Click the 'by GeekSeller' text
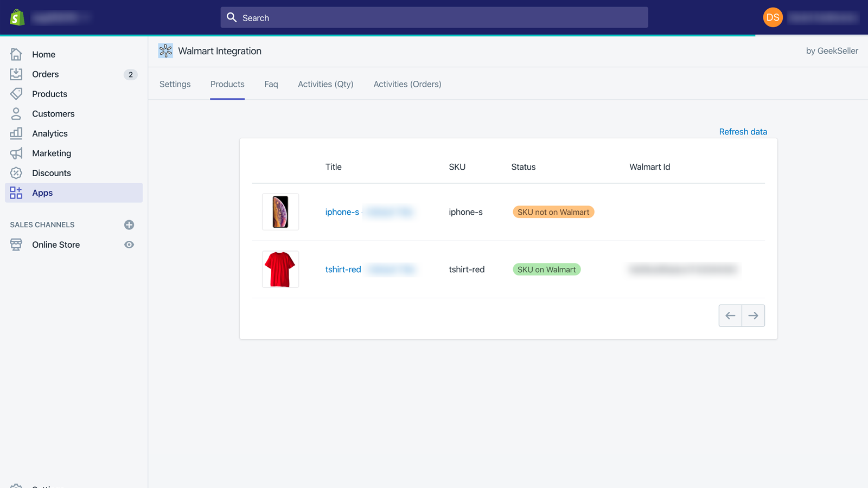868x488 pixels. [x=832, y=51]
